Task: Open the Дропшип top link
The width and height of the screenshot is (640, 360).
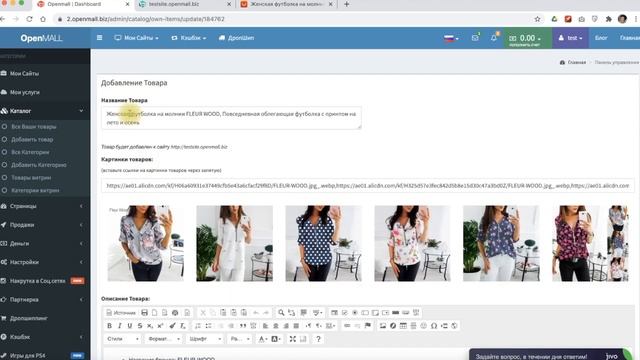Action: pos(236,38)
